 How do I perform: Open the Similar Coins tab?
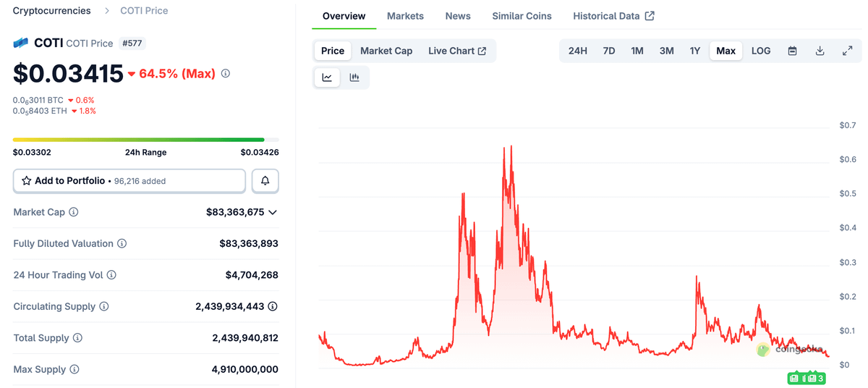tap(522, 16)
